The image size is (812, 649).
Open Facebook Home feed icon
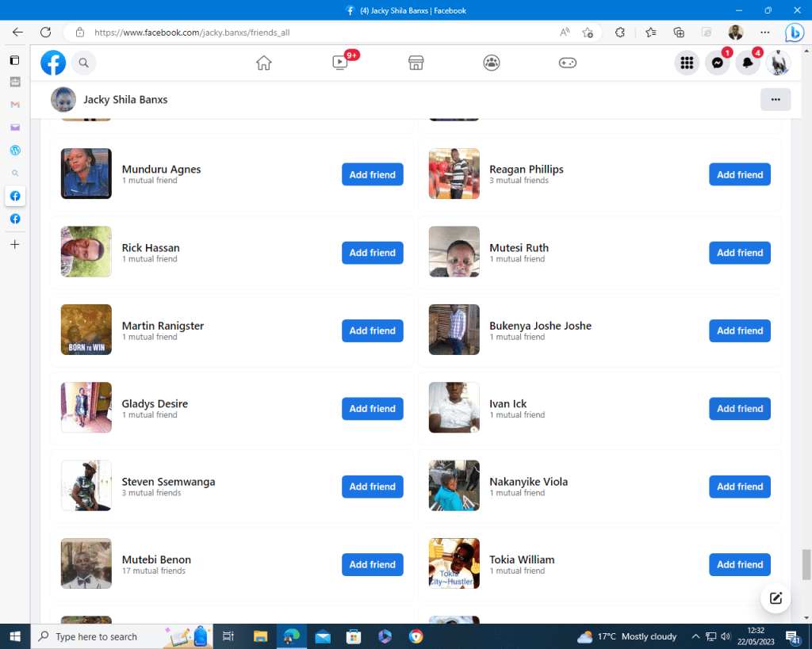pos(264,63)
